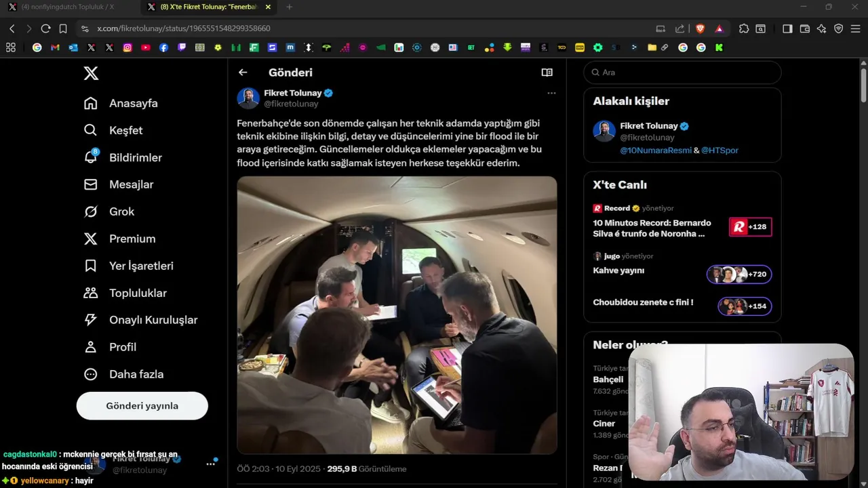868x488 pixels.
Task: Open Fikret Tolunay profile avatar in post
Action: pyautogui.click(x=248, y=98)
